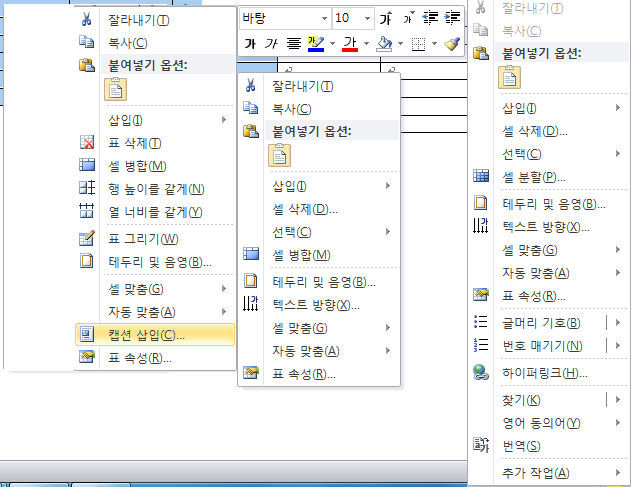Click the 행 높이를 같게(N) icon
Image resolution: width=631 pixels, height=487 pixels.
click(x=87, y=188)
